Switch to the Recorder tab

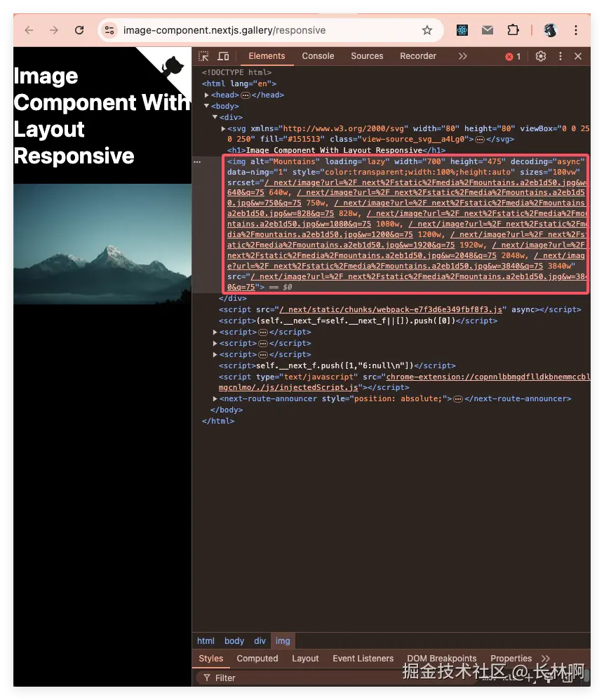click(x=418, y=56)
